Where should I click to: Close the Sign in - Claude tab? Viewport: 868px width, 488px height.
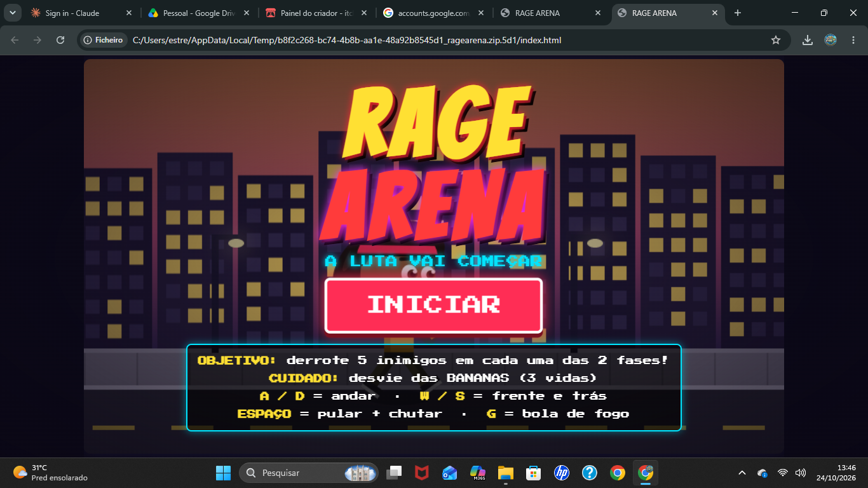click(129, 13)
